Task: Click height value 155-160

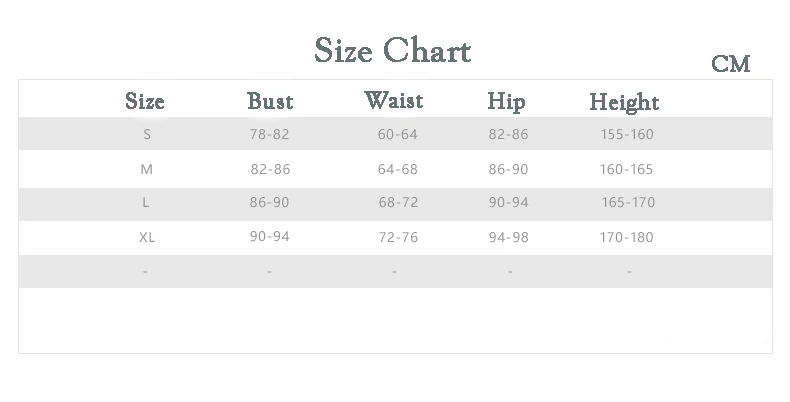Action: coord(627,134)
